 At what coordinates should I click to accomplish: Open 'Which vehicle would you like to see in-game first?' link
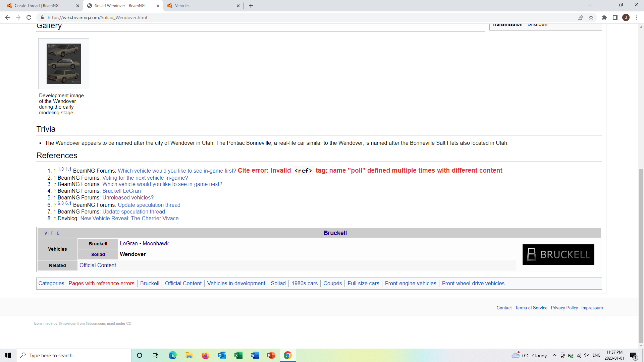pyautogui.click(x=177, y=171)
